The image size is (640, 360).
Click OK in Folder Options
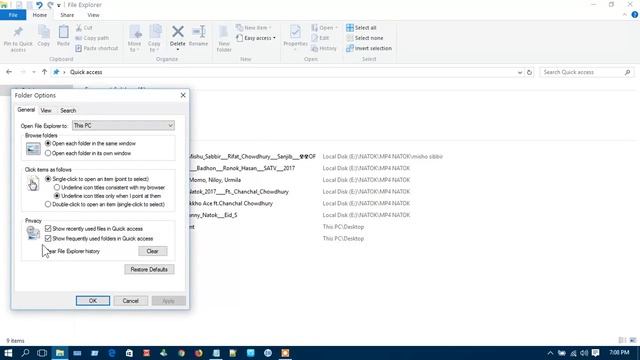coord(93,301)
